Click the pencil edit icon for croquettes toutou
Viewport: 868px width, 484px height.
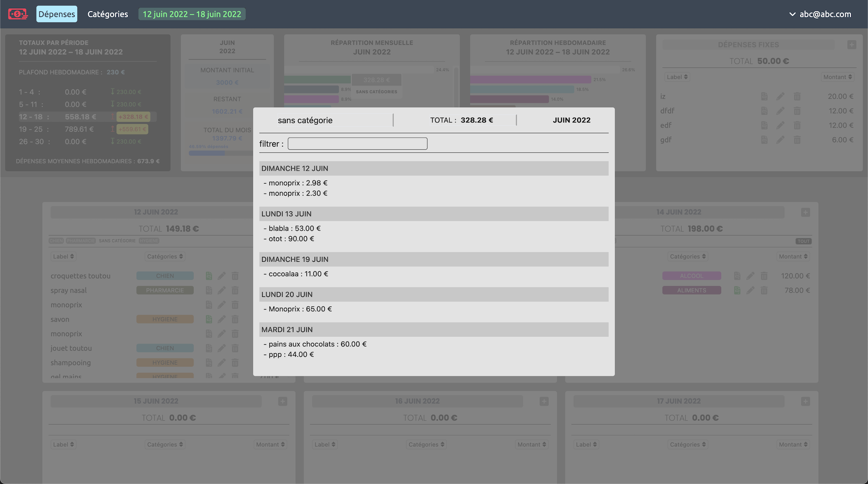[222, 276]
